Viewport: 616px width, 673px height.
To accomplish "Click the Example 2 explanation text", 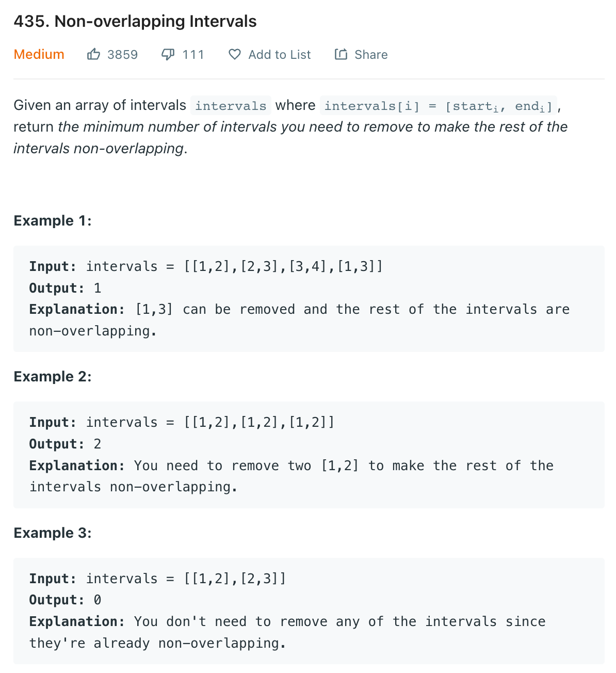I will pos(291,476).
